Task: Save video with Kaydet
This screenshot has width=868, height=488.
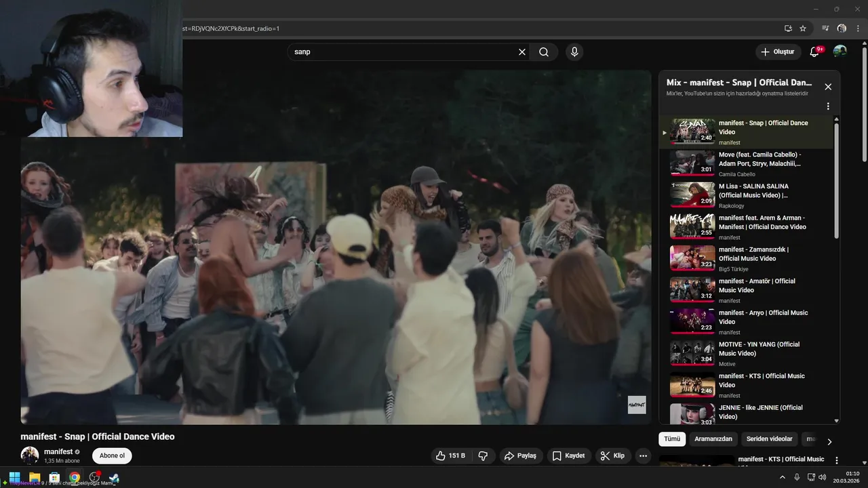Action: tap(568, 456)
